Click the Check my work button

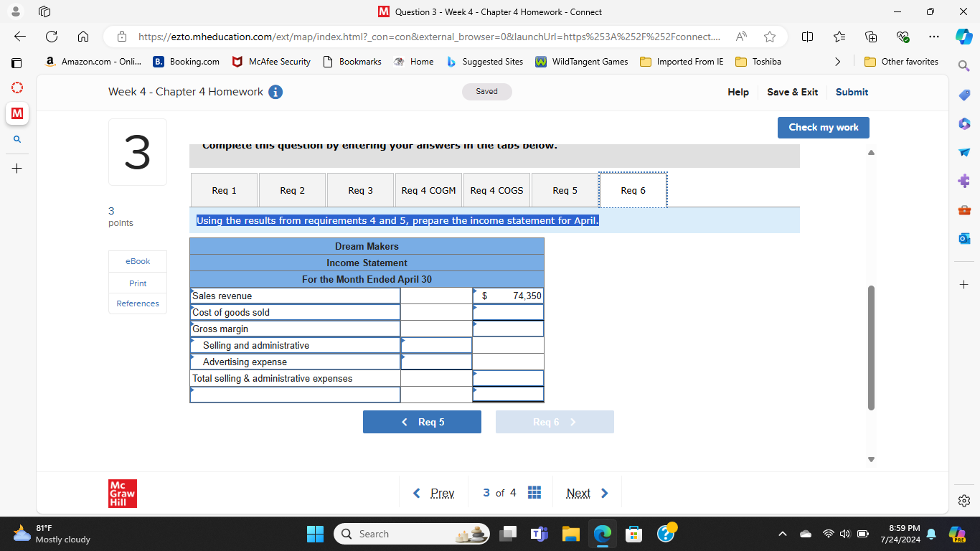click(x=823, y=127)
